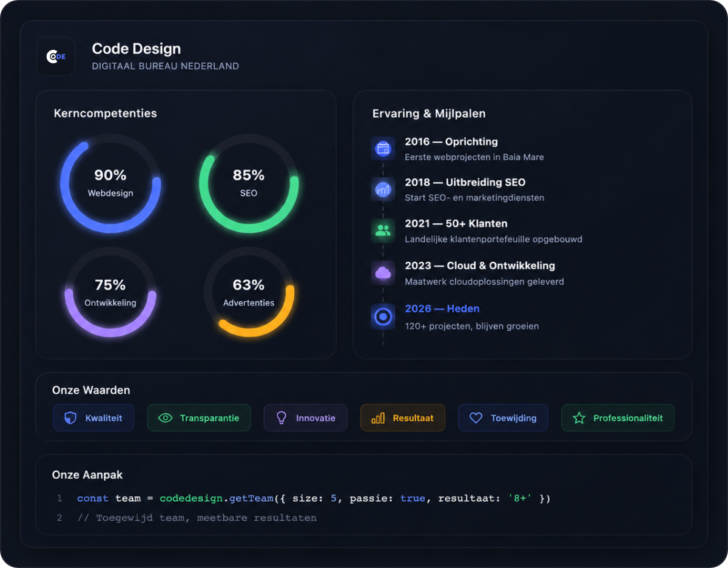Click the getTeam call in the code

(x=251, y=498)
